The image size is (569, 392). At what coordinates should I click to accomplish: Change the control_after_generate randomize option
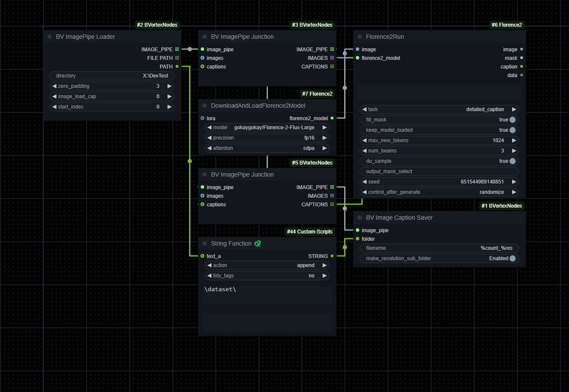439,192
